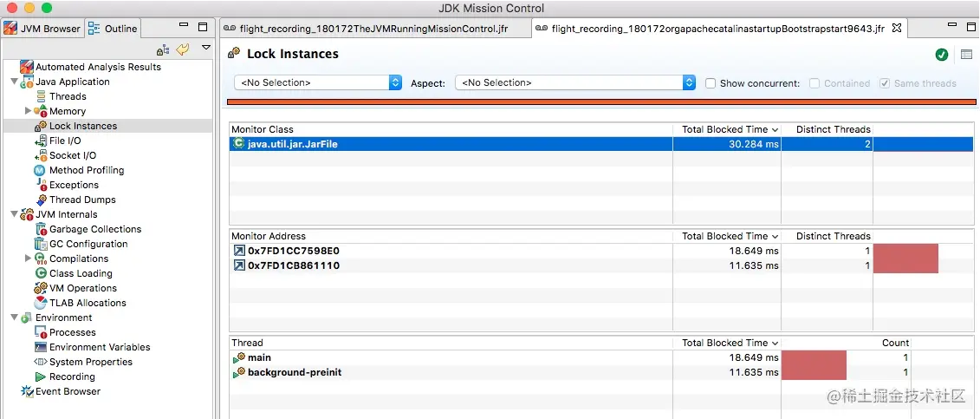The width and height of the screenshot is (980, 419).
Task: Select the java.util.jar.JarFile row
Action: tap(602, 145)
